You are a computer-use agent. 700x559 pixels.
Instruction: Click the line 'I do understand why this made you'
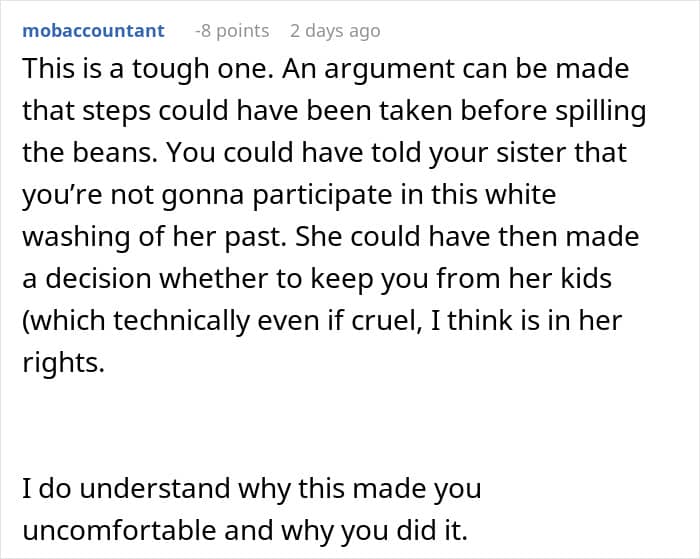tap(252, 490)
